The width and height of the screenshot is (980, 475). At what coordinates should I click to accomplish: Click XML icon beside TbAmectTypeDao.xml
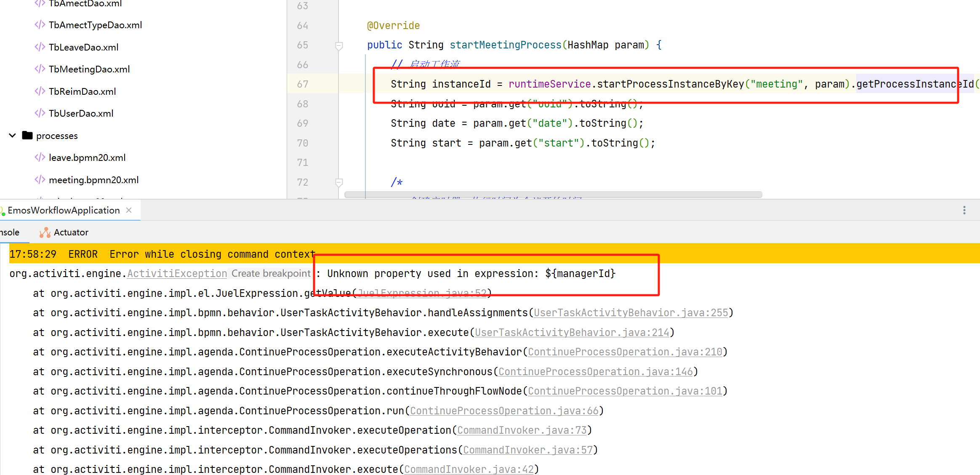pyautogui.click(x=40, y=25)
